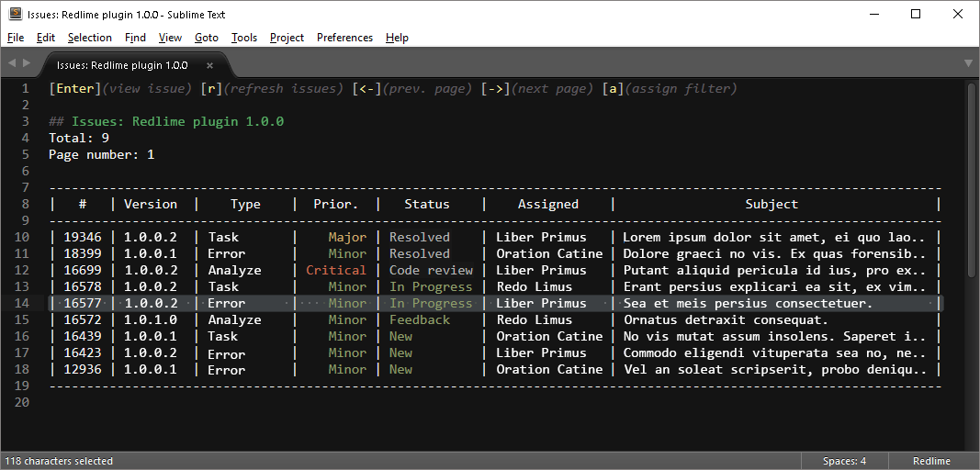Click the 'Major' priority cell
Screen dimensions: 980x470
point(347,237)
